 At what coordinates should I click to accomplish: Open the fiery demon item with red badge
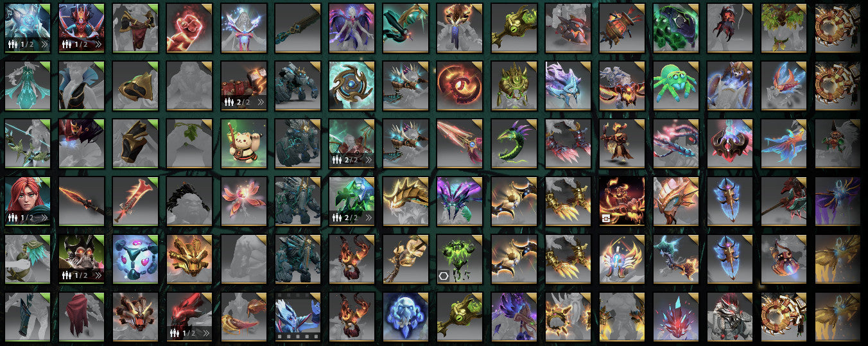(x=621, y=201)
